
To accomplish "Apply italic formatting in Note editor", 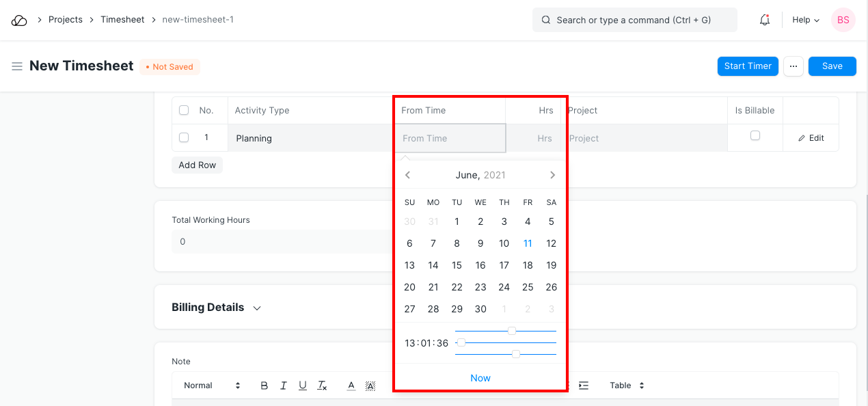I will (x=284, y=385).
